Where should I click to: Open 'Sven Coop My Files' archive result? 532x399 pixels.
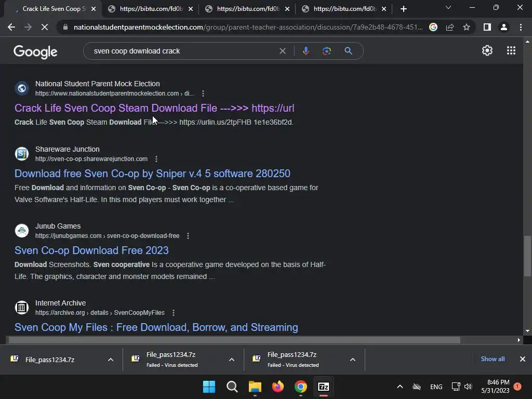156,327
